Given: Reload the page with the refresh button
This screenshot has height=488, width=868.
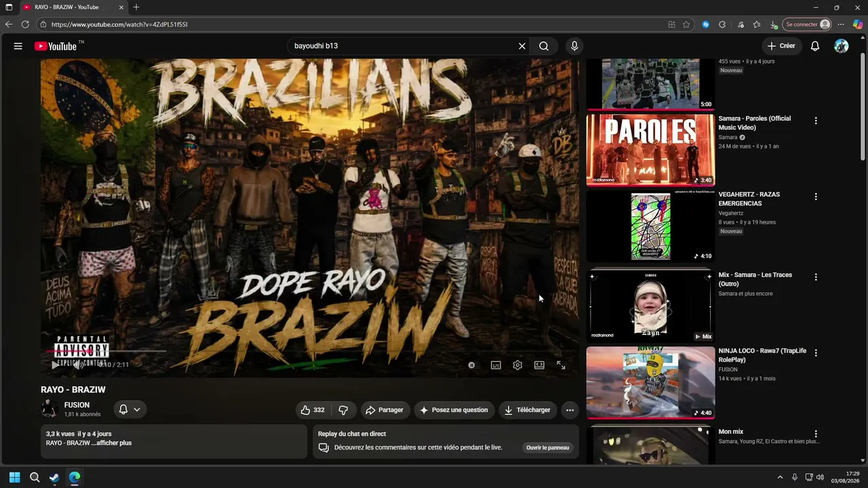Looking at the screenshot, I should coord(25,24).
